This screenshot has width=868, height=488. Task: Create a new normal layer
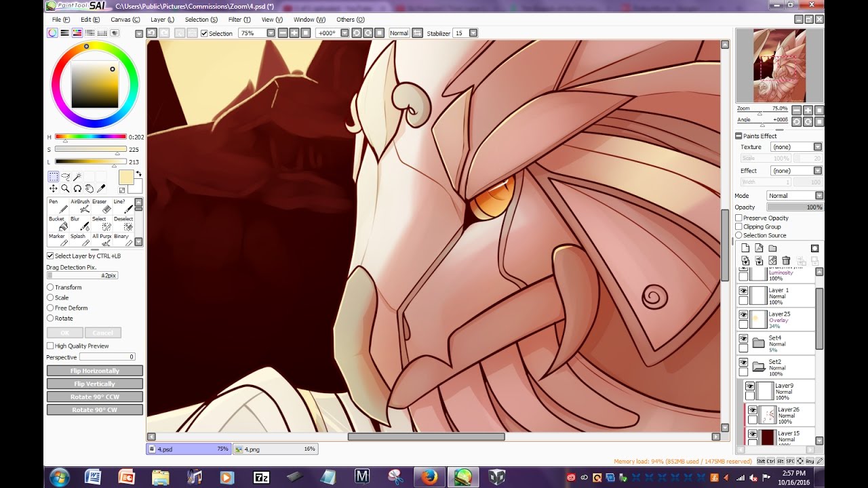click(x=745, y=248)
